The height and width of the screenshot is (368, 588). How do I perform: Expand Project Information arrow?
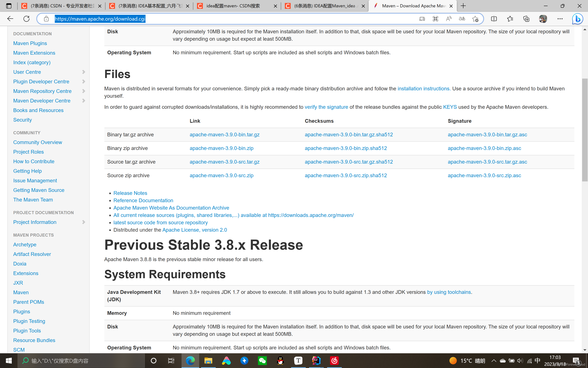point(84,222)
